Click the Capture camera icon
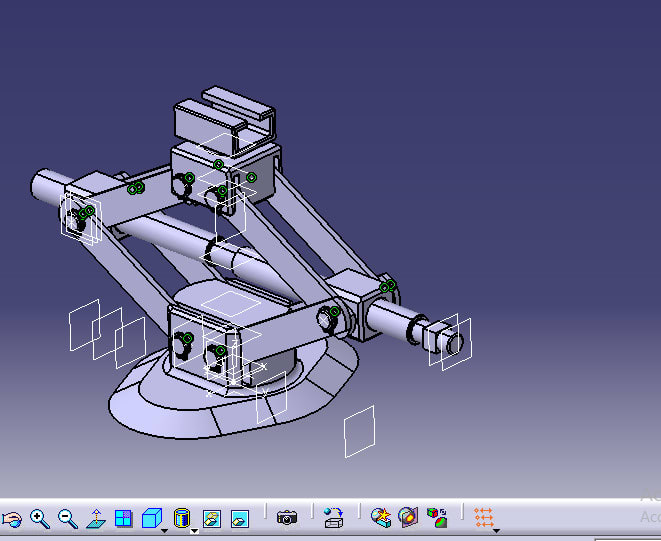661x541 pixels. pyautogui.click(x=287, y=518)
